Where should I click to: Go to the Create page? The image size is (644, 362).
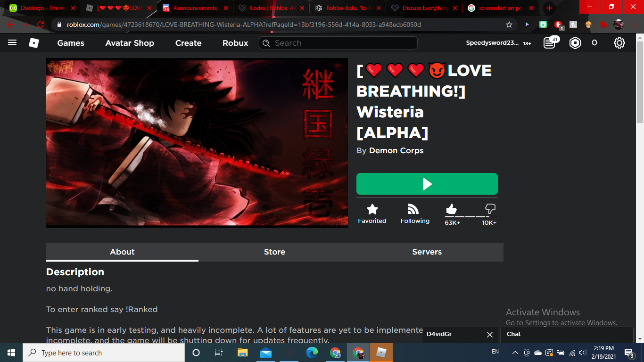tap(188, 43)
